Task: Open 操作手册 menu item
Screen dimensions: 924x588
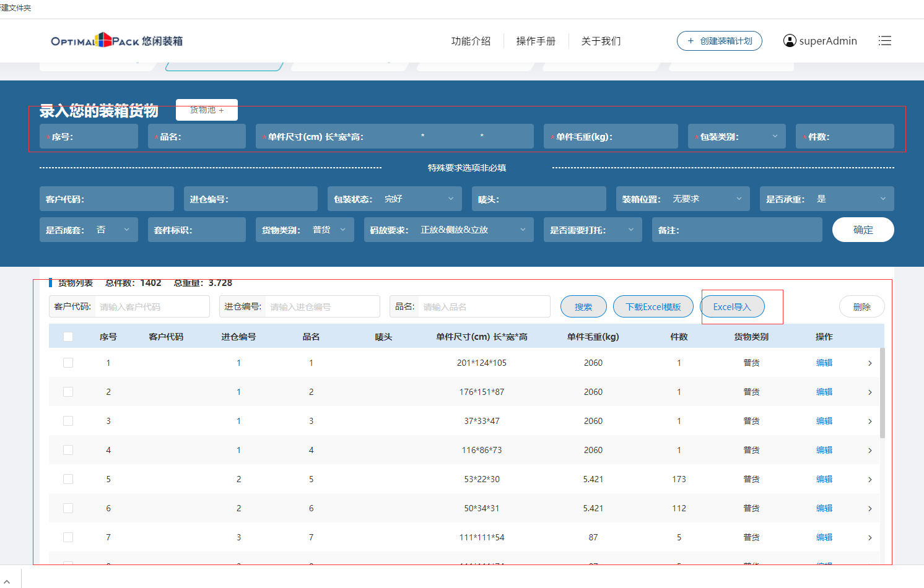Action: 536,41
